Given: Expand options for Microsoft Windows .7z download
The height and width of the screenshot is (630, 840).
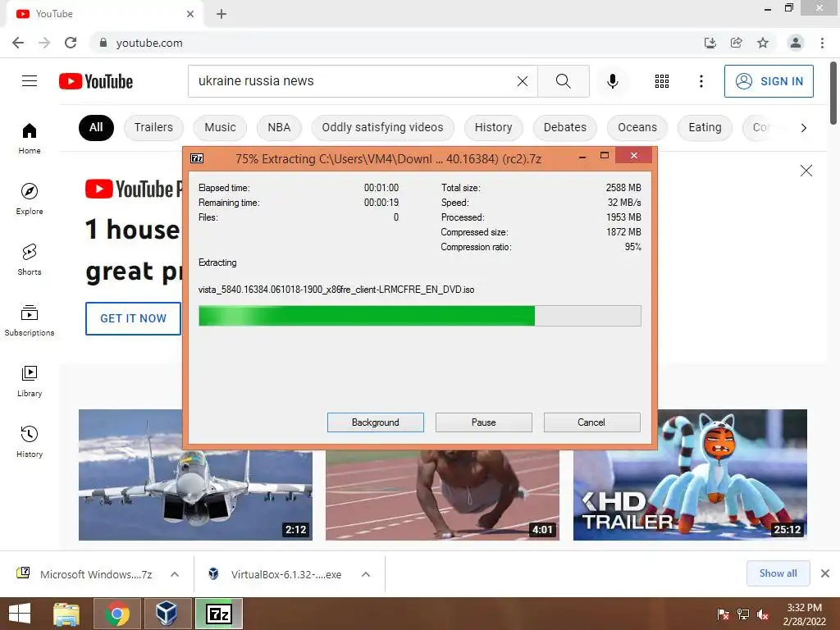Looking at the screenshot, I should point(175,574).
